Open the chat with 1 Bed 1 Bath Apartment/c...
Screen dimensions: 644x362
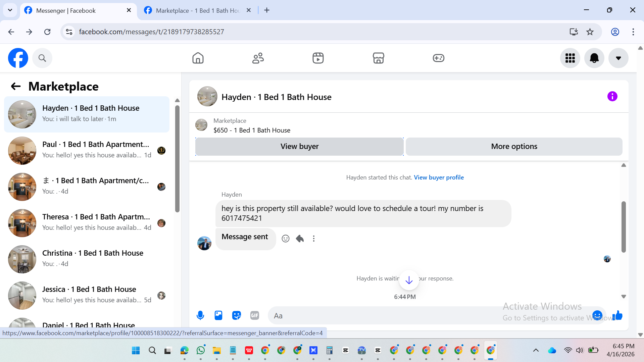(87, 187)
